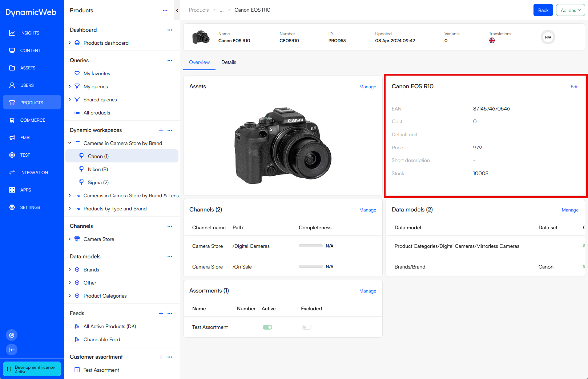Open the Queries ellipsis menu
The width and height of the screenshot is (588, 379).
click(169, 60)
